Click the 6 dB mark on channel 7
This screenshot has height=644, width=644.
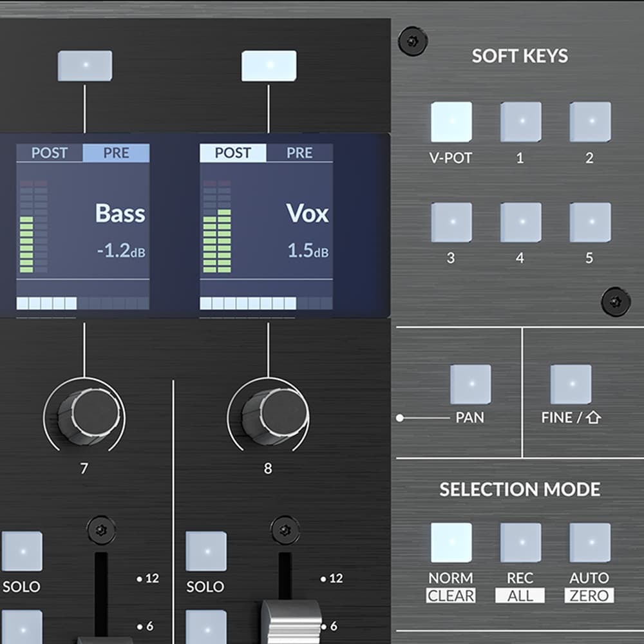[146, 627]
